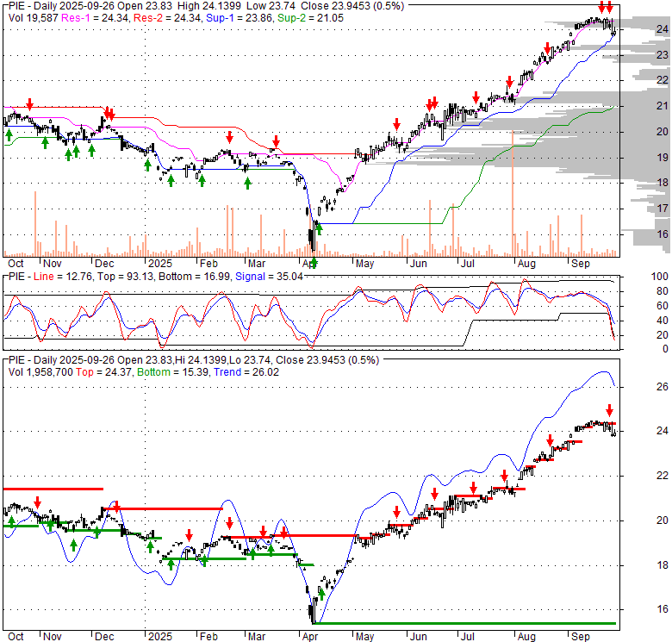672x642 pixels.
Task: Click the 80 level on oscillator axis
Action: pos(663,291)
